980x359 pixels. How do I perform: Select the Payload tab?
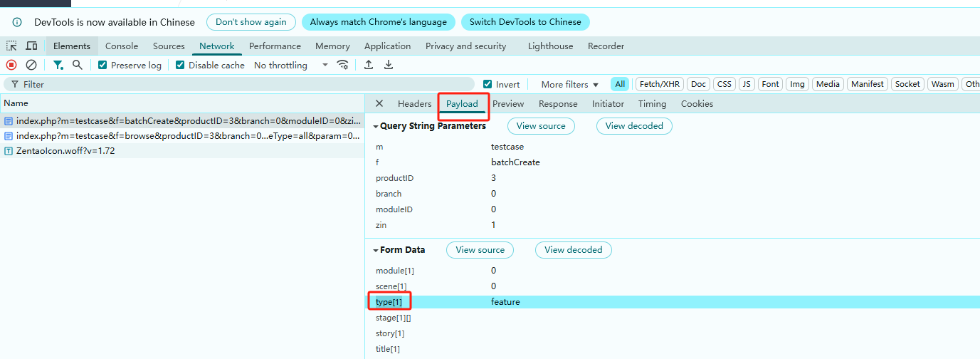coord(462,104)
